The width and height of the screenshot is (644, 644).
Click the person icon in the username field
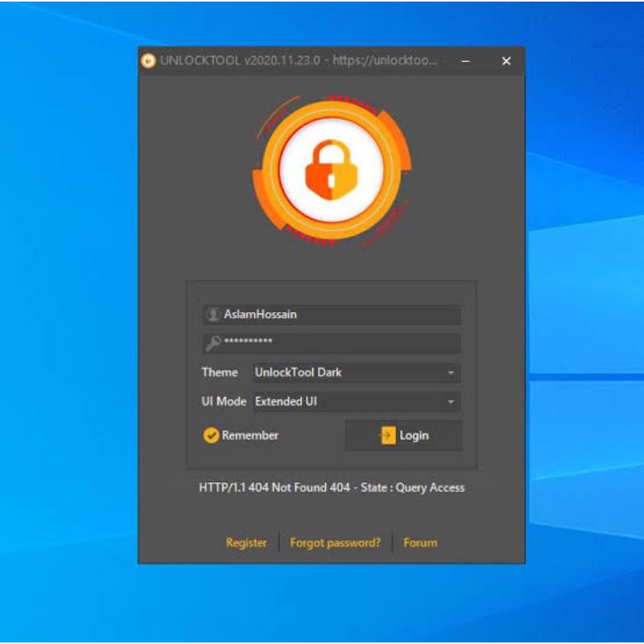210,314
